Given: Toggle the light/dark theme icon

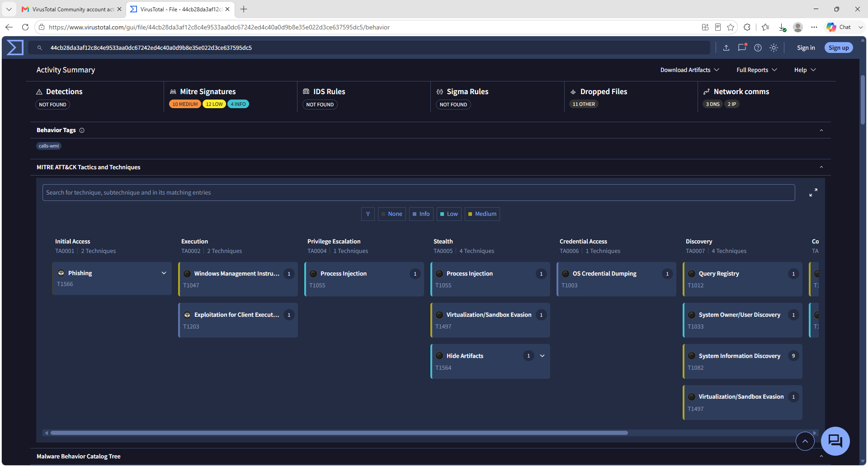Looking at the screenshot, I should (774, 48).
